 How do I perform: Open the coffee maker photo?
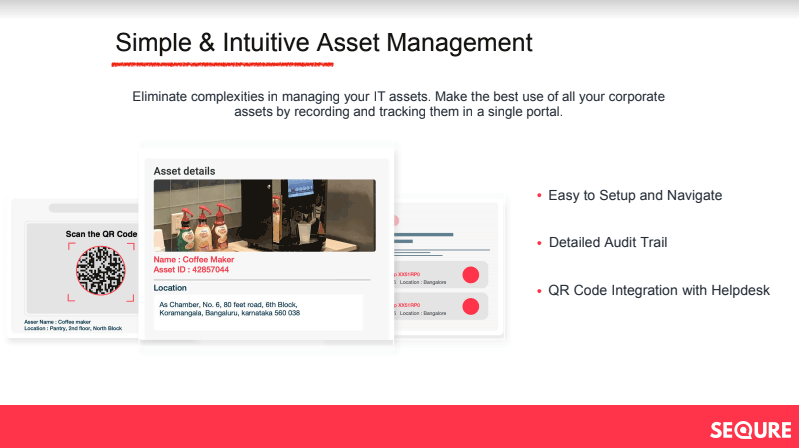tap(264, 215)
